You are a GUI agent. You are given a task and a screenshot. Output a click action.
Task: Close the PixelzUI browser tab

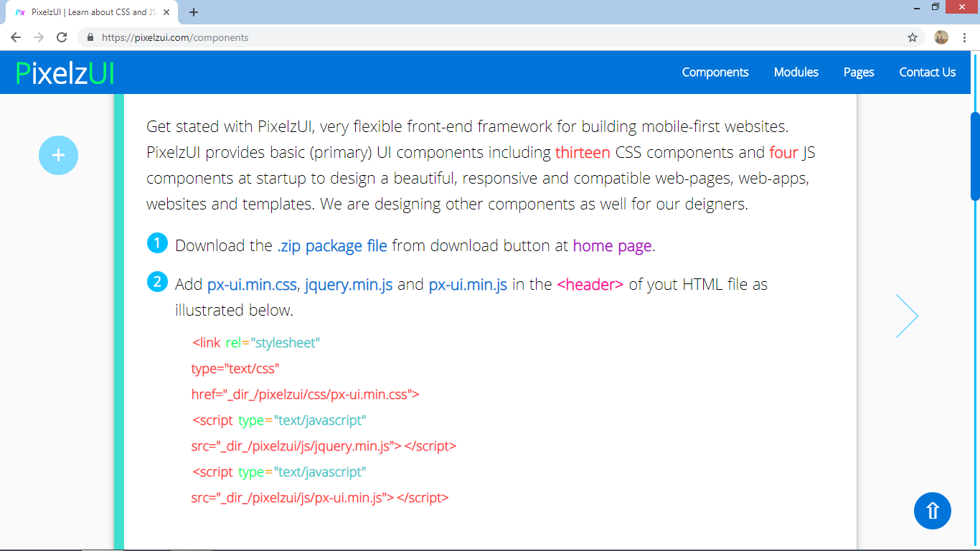pos(166,12)
